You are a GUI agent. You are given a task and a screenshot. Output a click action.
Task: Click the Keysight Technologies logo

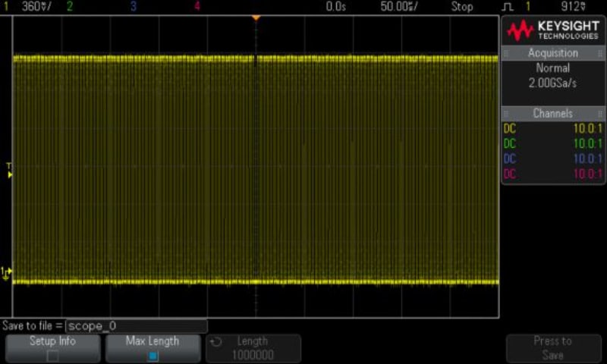pos(553,30)
